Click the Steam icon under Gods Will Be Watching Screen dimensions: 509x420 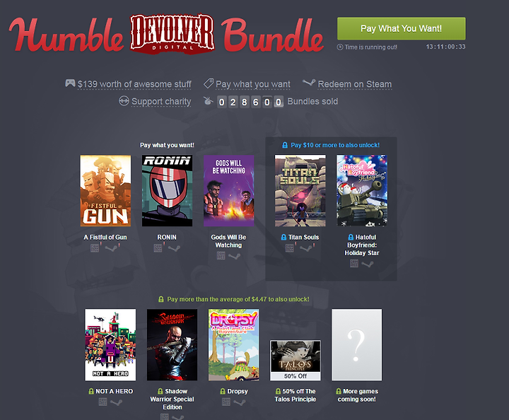[235, 257]
